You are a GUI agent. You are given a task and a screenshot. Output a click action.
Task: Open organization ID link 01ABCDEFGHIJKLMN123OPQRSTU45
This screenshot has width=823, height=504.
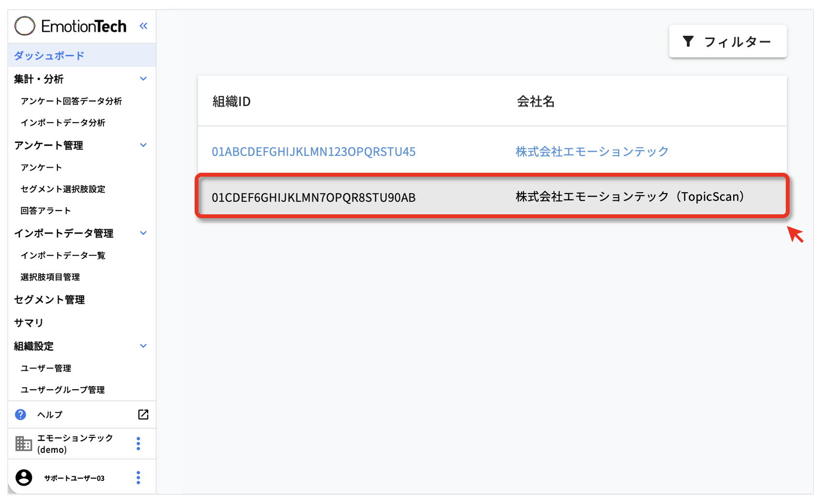[313, 152]
